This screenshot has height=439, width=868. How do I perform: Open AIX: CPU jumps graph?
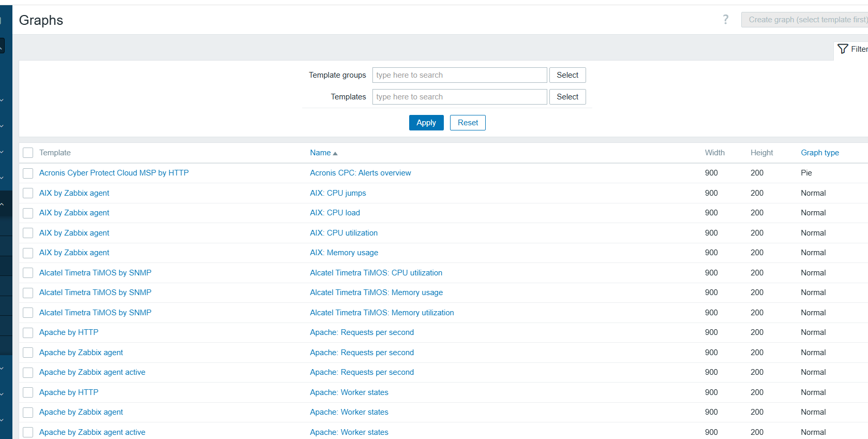click(338, 193)
